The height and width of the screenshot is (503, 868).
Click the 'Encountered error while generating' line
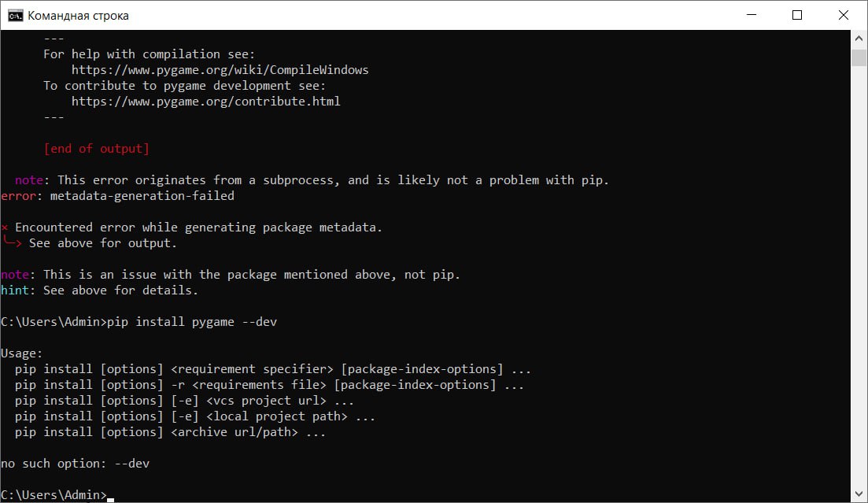pos(198,227)
